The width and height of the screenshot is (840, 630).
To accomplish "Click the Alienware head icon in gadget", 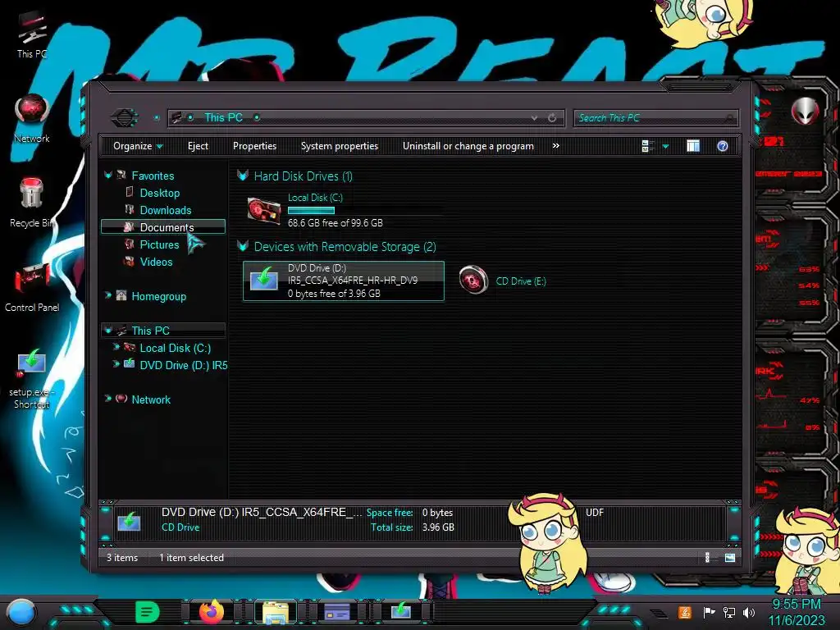I will (806, 112).
